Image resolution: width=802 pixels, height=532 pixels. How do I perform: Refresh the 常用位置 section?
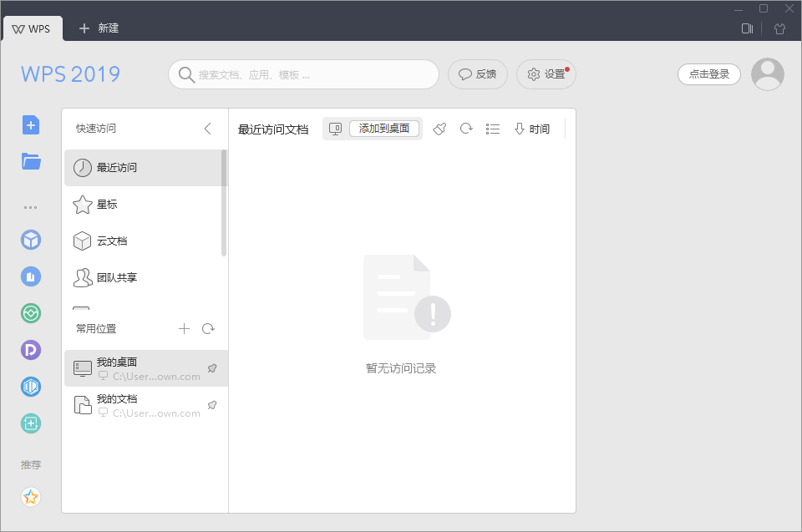tap(208, 329)
